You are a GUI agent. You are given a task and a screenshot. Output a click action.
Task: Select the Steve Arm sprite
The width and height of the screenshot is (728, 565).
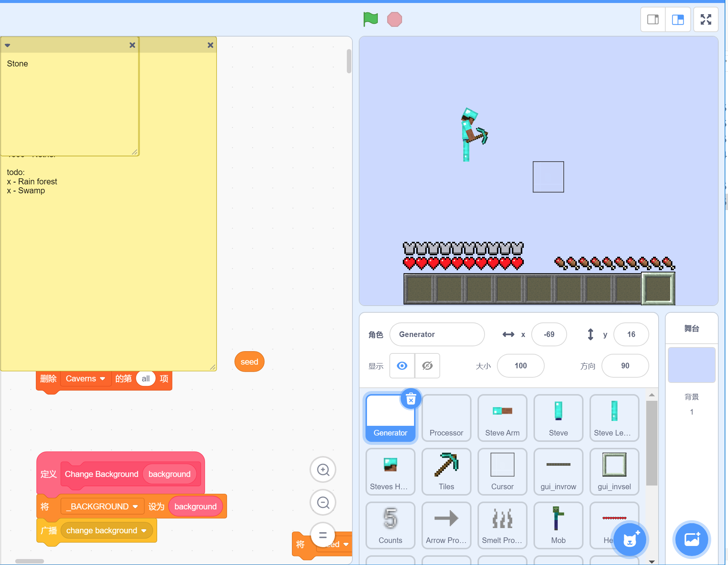(x=502, y=418)
